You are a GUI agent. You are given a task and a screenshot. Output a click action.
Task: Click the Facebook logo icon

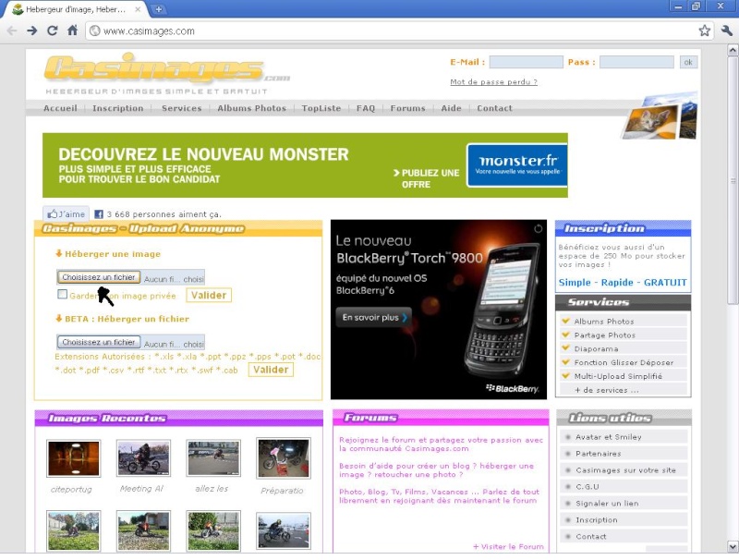point(99,214)
